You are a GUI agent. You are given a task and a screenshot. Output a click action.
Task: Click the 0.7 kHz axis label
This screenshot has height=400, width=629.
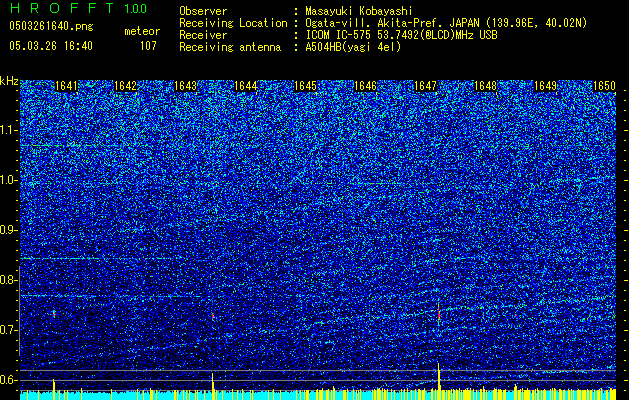tap(8, 330)
